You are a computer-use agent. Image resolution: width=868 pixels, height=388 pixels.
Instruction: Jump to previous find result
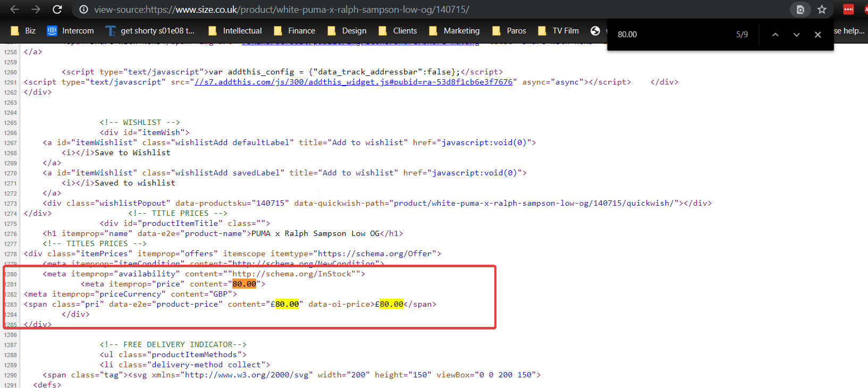776,35
